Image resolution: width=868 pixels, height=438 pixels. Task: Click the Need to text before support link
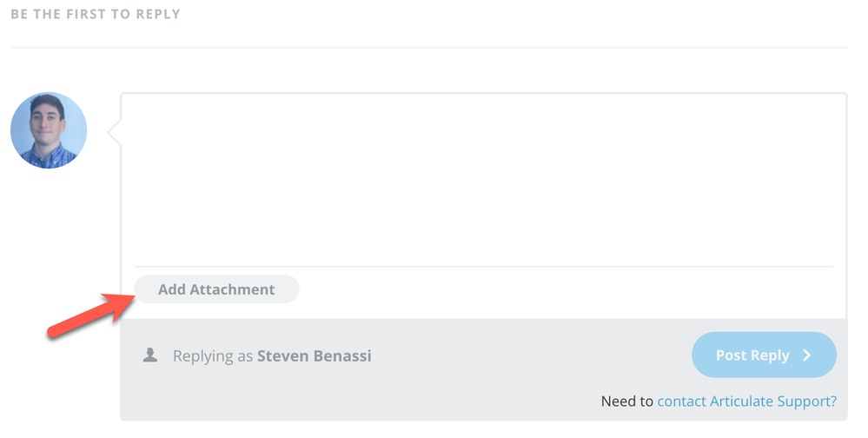pyautogui.click(x=626, y=401)
